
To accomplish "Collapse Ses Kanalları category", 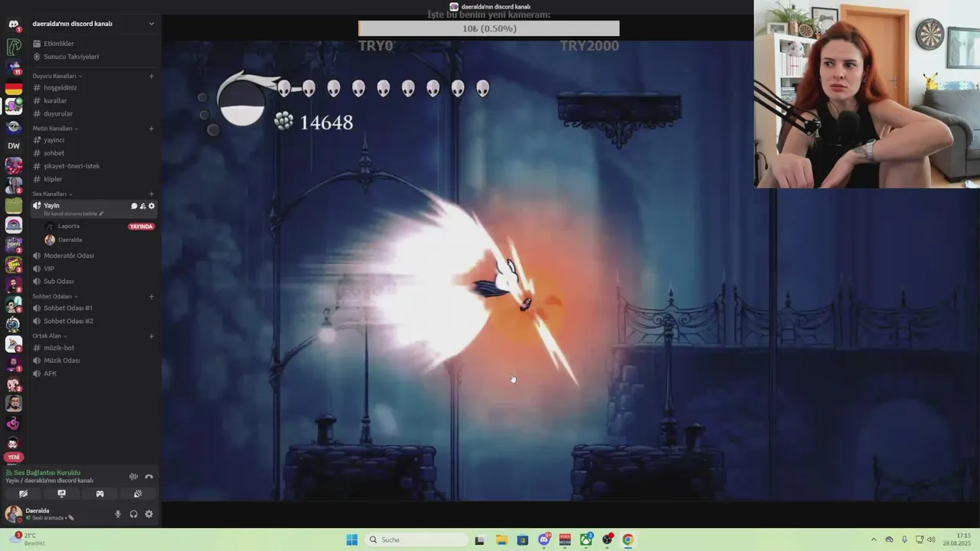I will 52,194.
